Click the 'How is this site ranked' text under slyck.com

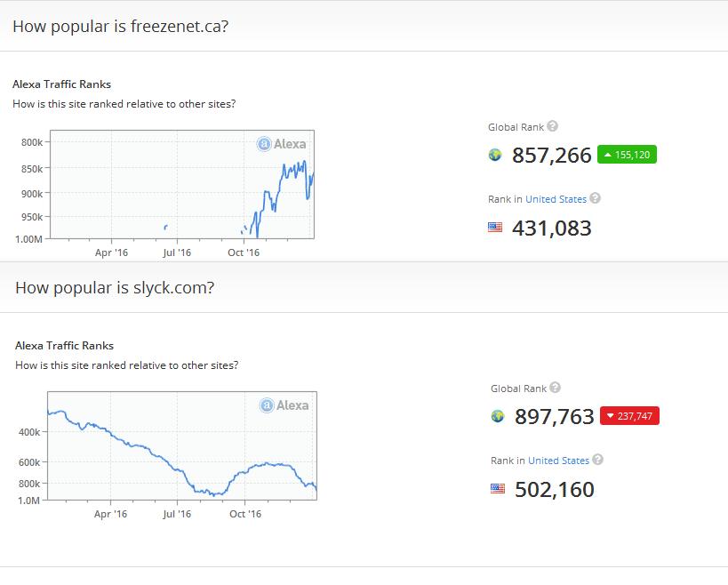[127, 365]
